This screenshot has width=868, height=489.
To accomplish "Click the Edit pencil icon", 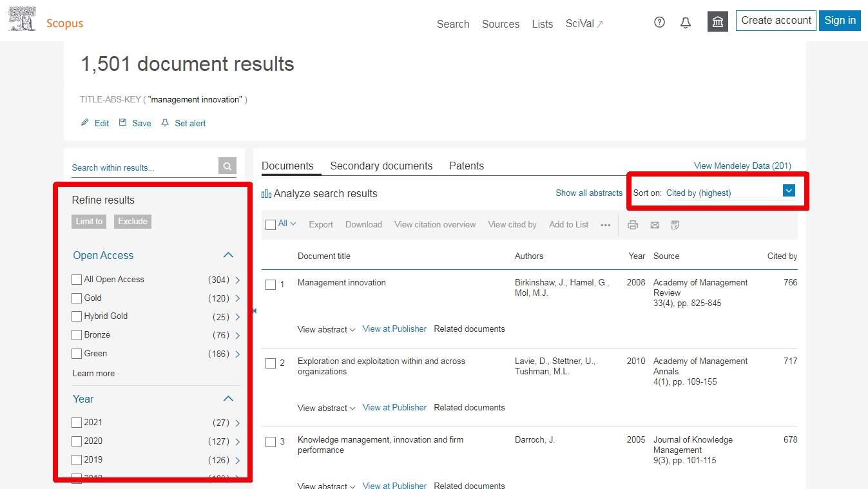I will 84,122.
